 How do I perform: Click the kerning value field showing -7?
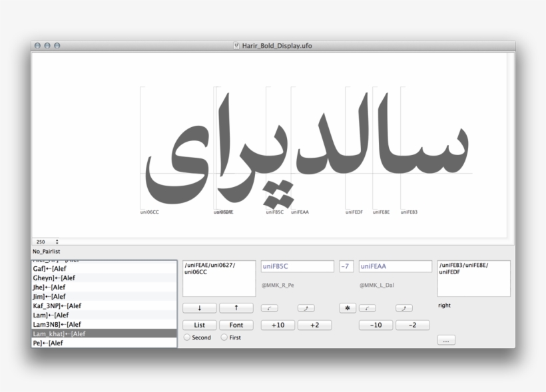coord(346,266)
